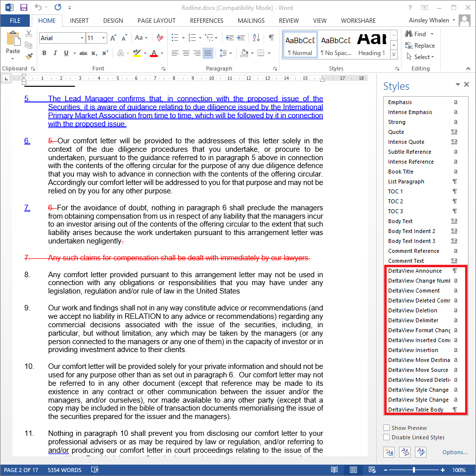This screenshot has width=476, height=476.
Task: Apply subscript formatting
Action: click(94, 53)
